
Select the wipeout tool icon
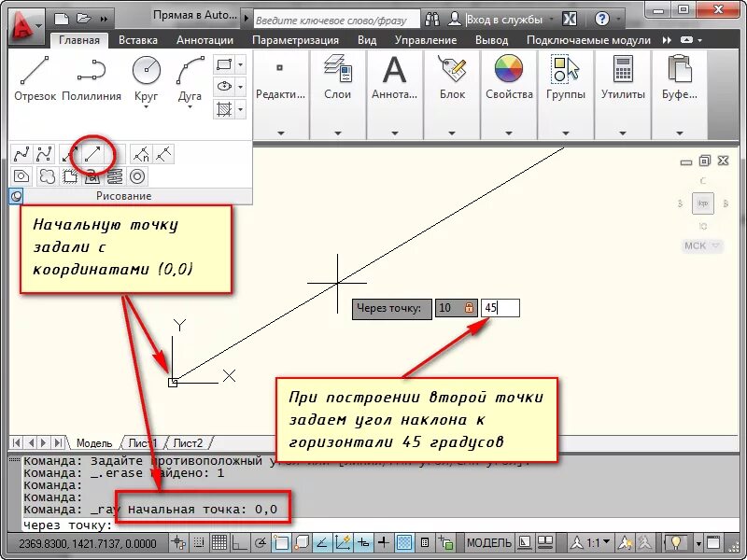(69, 176)
